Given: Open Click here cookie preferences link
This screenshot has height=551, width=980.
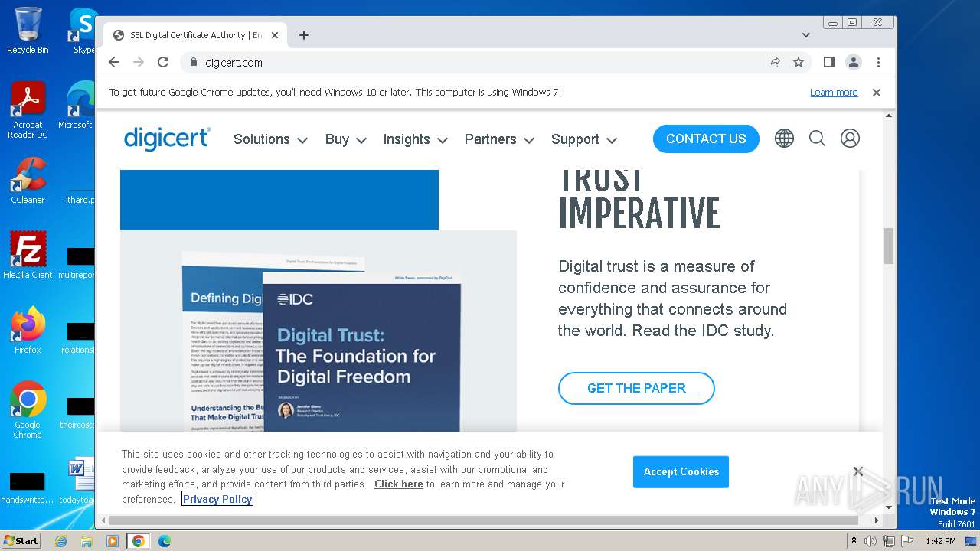Looking at the screenshot, I should pyautogui.click(x=399, y=484).
